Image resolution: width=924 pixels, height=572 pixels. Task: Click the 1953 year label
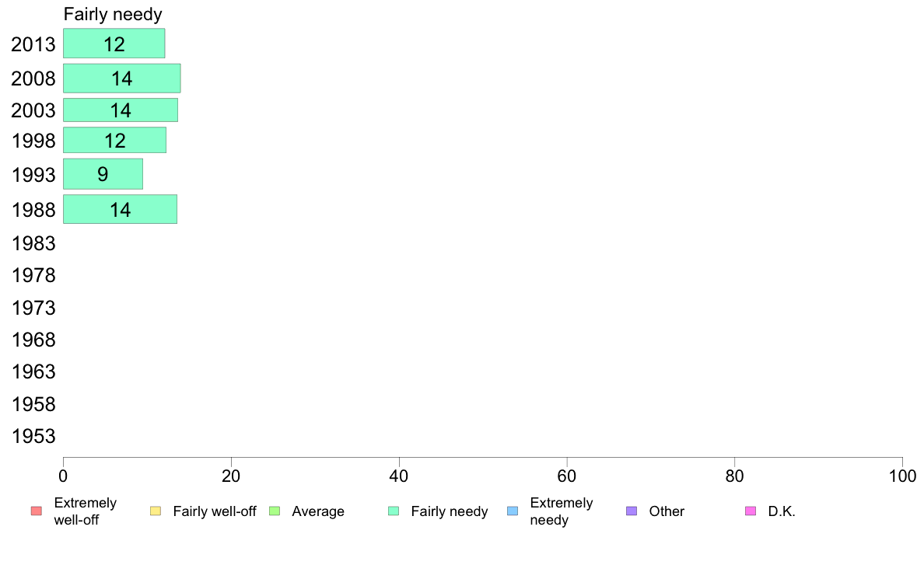pos(33,437)
